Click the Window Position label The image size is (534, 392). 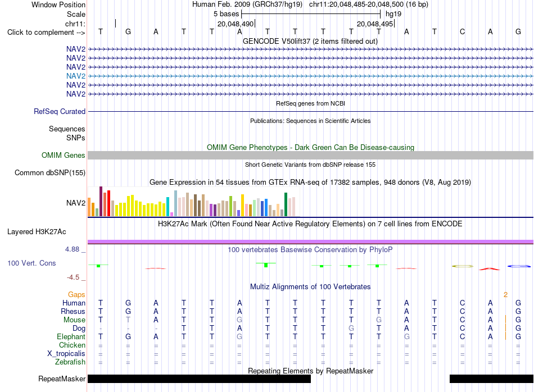58,4
